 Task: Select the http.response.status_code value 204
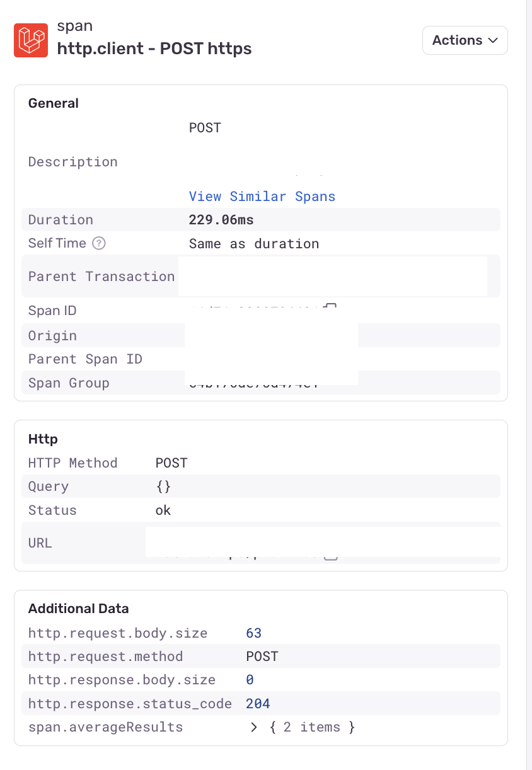tap(258, 704)
